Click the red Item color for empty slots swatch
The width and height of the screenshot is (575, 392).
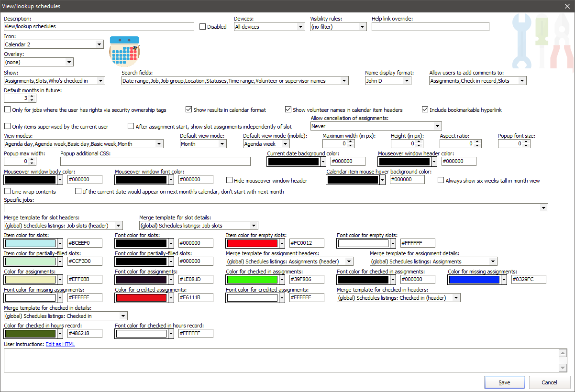coord(253,243)
